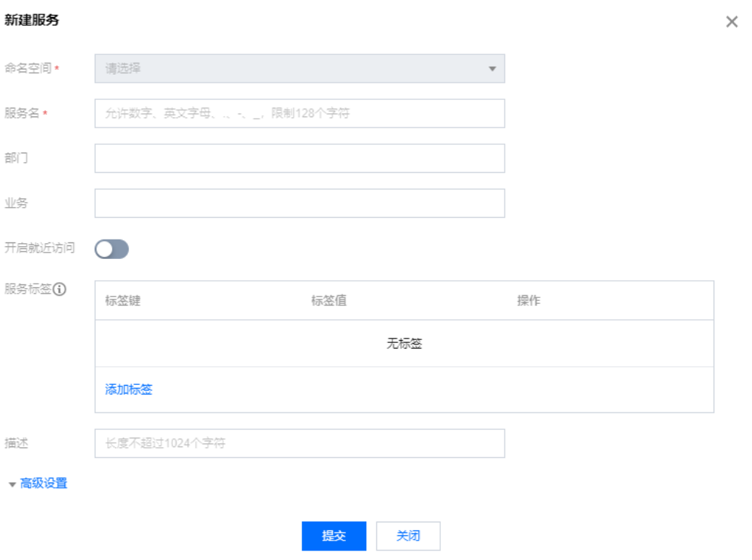Close the 新建服务 dialog with the X icon

click(x=732, y=22)
